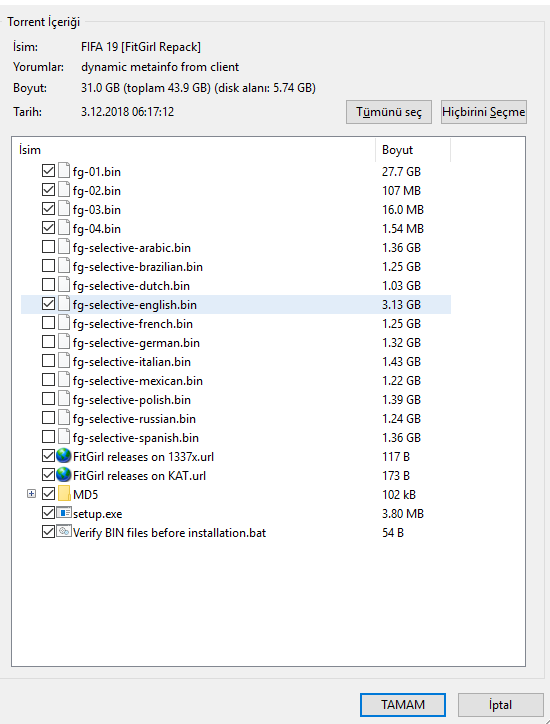Select the fg-selective-russian.bin row
The width and height of the screenshot is (550, 724).
236,418
